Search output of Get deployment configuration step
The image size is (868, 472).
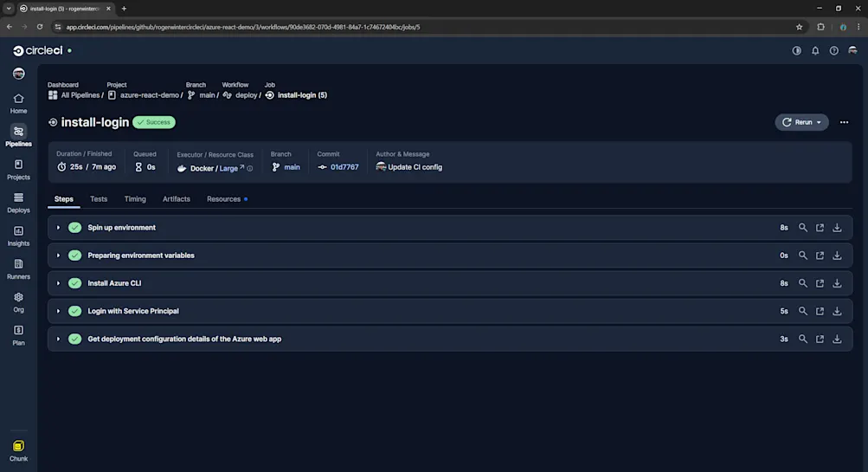[803, 339]
